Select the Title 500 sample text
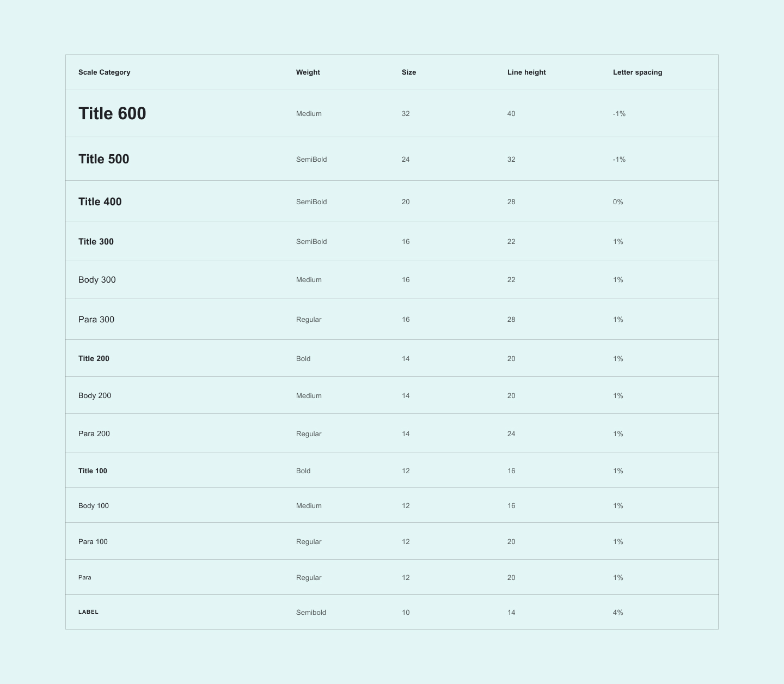The height and width of the screenshot is (684, 784). (x=103, y=159)
